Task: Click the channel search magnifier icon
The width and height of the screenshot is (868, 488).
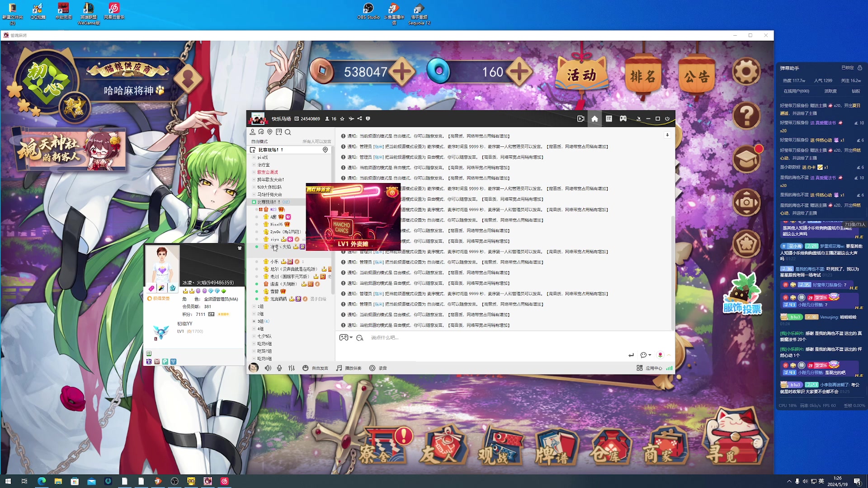Action: tap(288, 132)
